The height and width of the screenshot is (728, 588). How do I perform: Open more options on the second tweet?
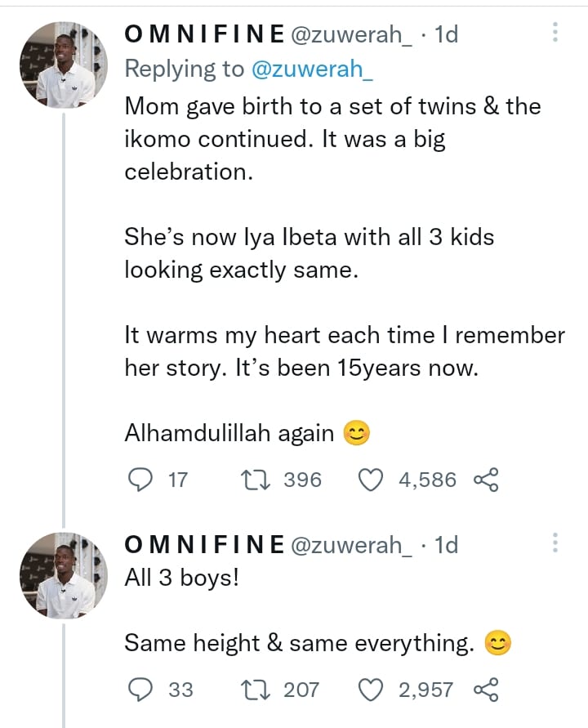tap(555, 543)
